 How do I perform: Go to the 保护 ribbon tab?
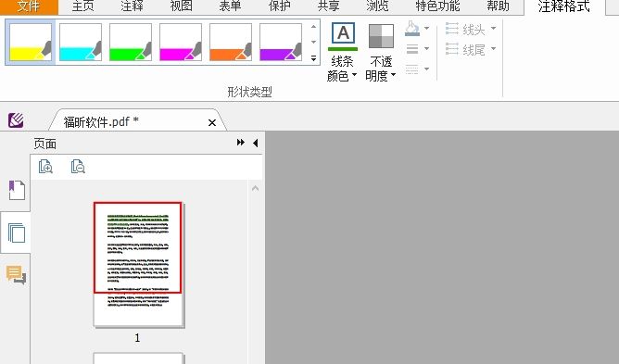pyautogui.click(x=280, y=6)
